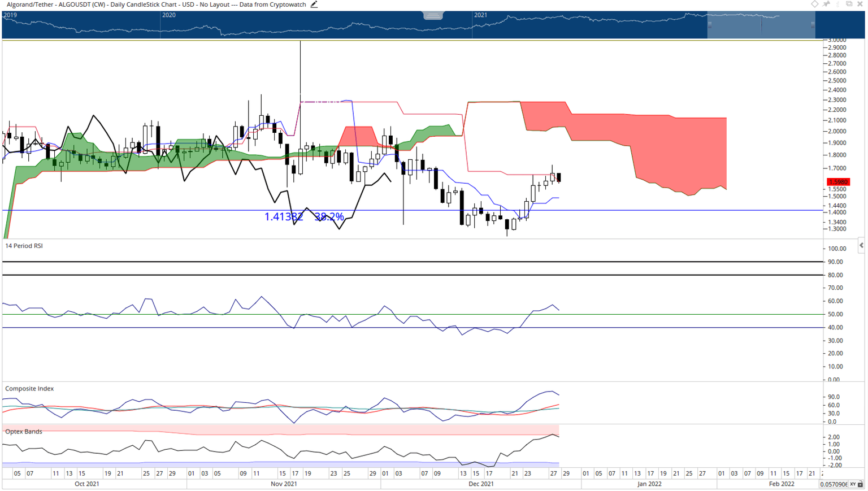868x491 pixels.
Task: Click the highlighted range window in overview navigator
Action: pyautogui.click(x=761, y=25)
